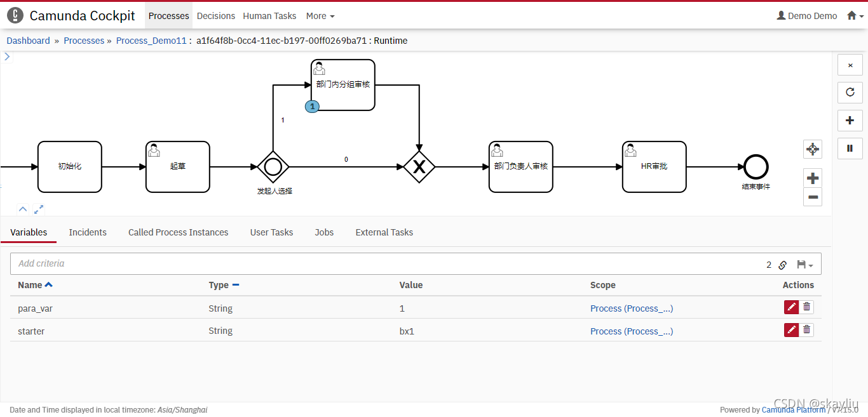Zoom out the diagram

pyautogui.click(x=813, y=197)
